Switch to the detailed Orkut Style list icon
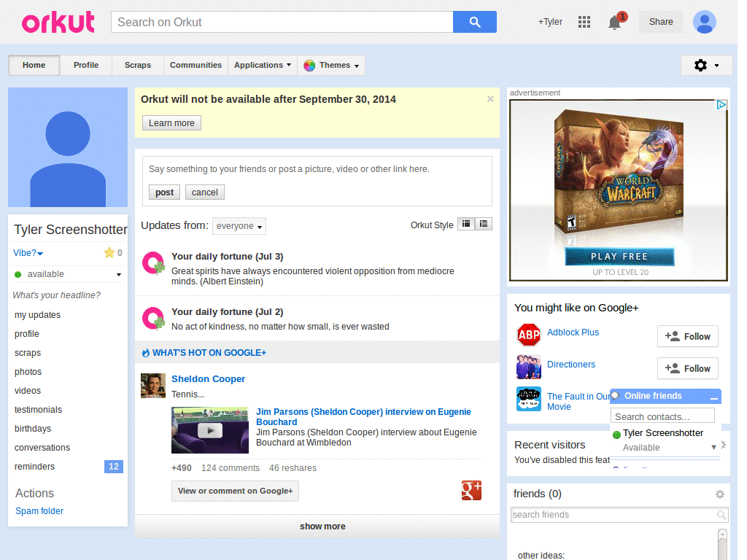This screenshot has height=560, width=747. click(483, 224)
